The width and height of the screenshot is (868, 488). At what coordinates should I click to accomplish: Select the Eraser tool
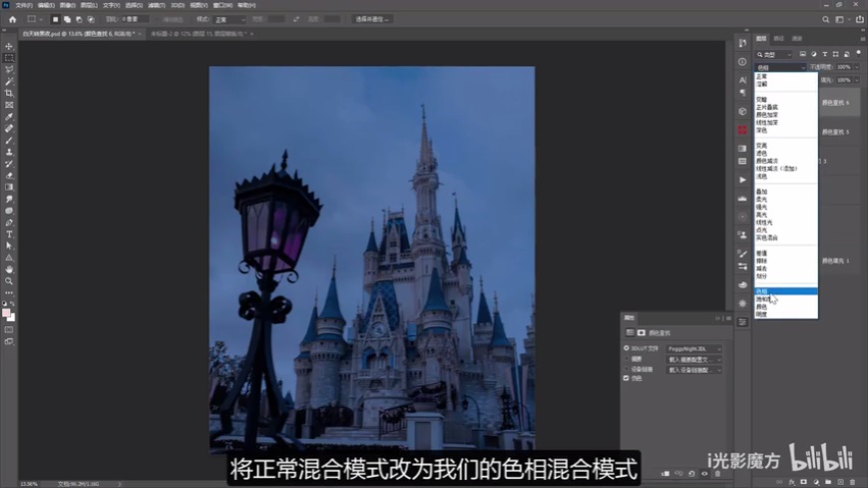(x=9, y=176)
